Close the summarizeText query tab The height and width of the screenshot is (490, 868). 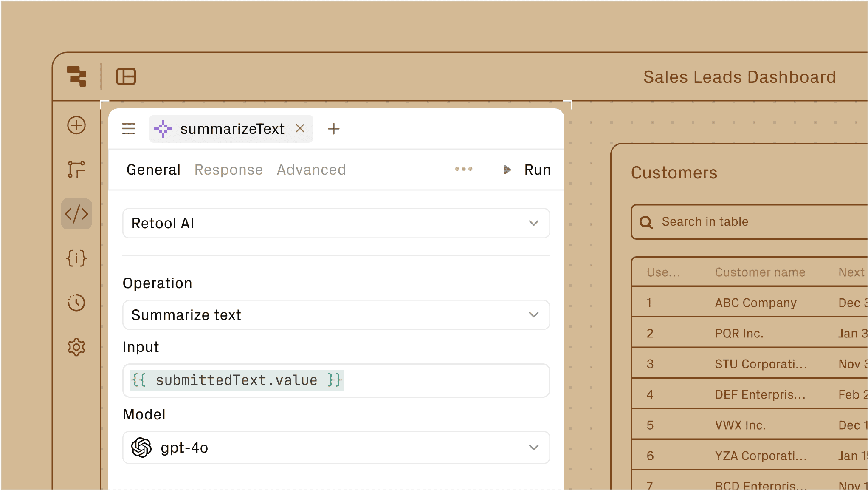click(300, 128)
